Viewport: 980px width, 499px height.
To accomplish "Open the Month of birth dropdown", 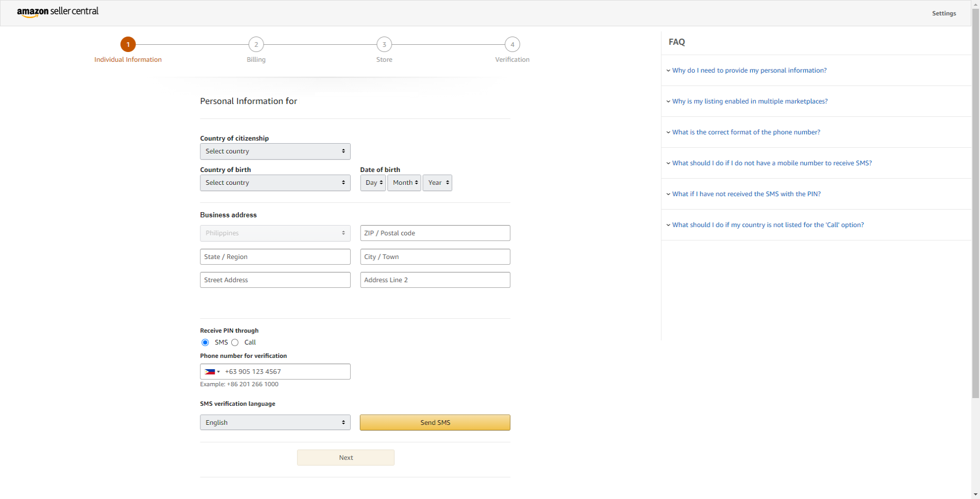I will coord(404,183).
